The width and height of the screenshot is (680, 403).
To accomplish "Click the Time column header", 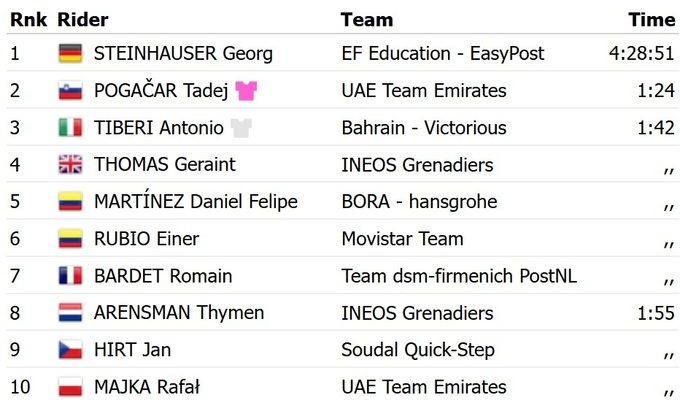I will click(x=652, y=20).
